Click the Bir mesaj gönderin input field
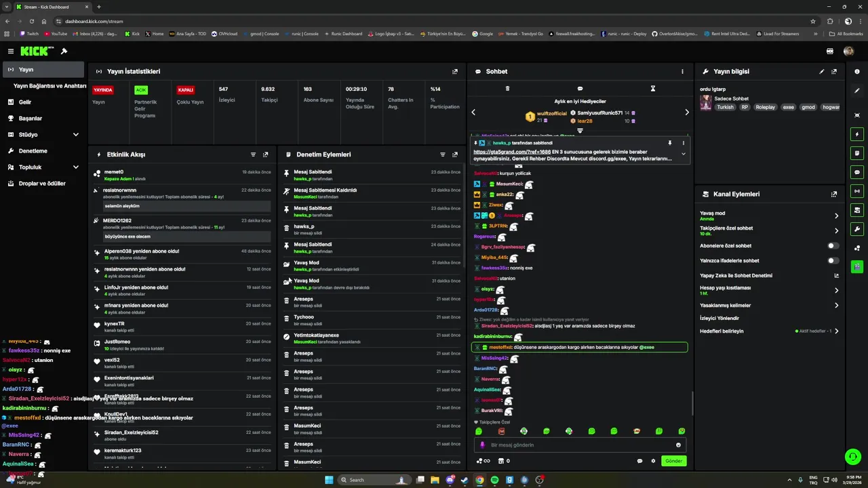 click(580, 445)
